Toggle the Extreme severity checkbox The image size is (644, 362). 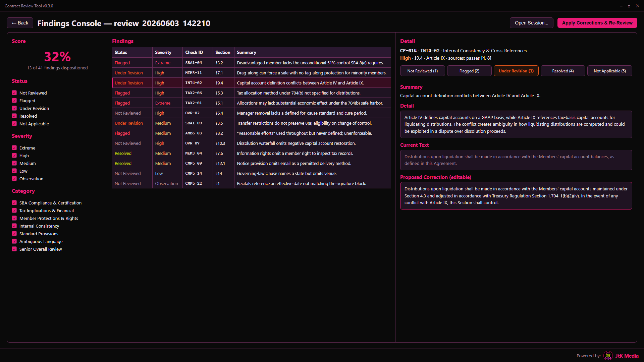click(14, 148)
